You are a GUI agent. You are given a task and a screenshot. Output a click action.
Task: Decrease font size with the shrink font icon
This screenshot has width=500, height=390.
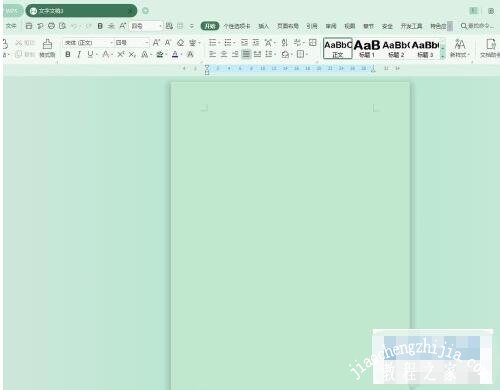[x=168, y=43]
